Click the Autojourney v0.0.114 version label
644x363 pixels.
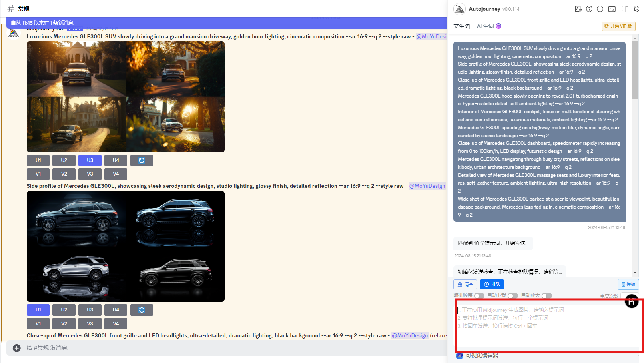(x=511, y=9)
